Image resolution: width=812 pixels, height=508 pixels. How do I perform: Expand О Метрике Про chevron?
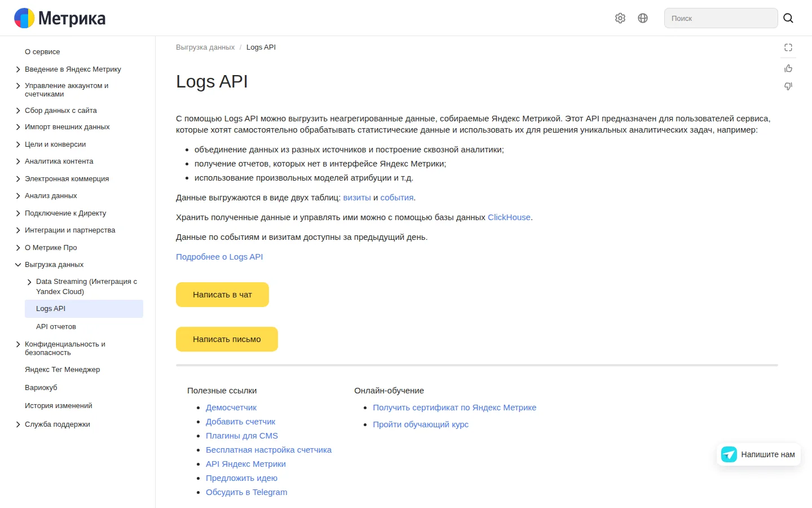[18, 248]
